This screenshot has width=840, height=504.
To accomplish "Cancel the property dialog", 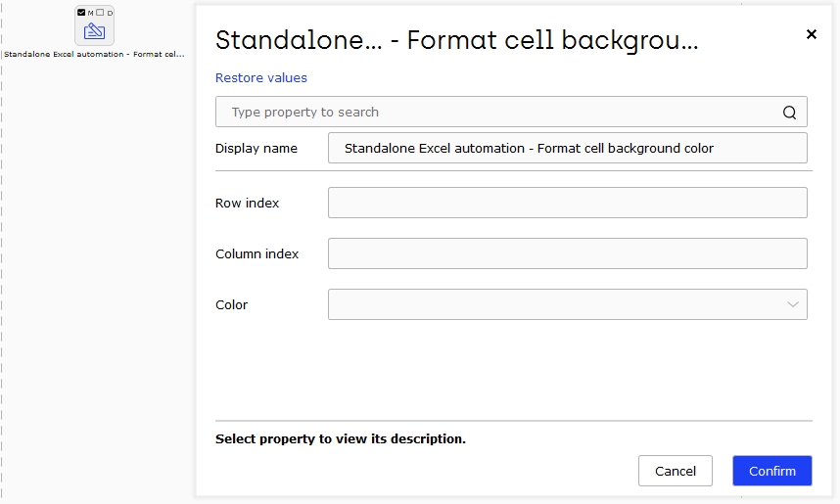I will [675, 471].
